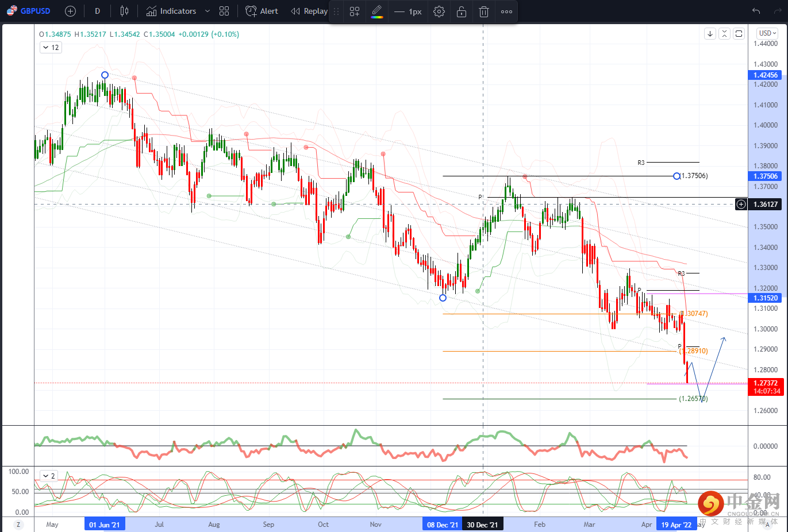Delete the selected drawing with trash icon
Viewport: 788px width, 532px height.
coord(484,11)
